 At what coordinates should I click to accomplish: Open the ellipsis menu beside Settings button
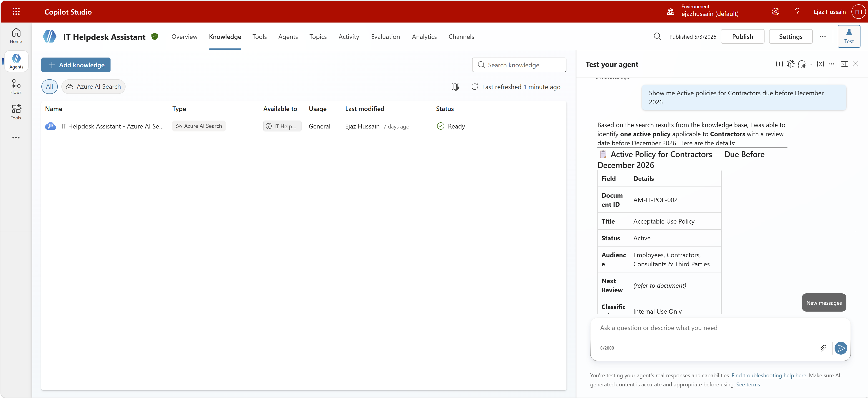click(x=823, y=36)
